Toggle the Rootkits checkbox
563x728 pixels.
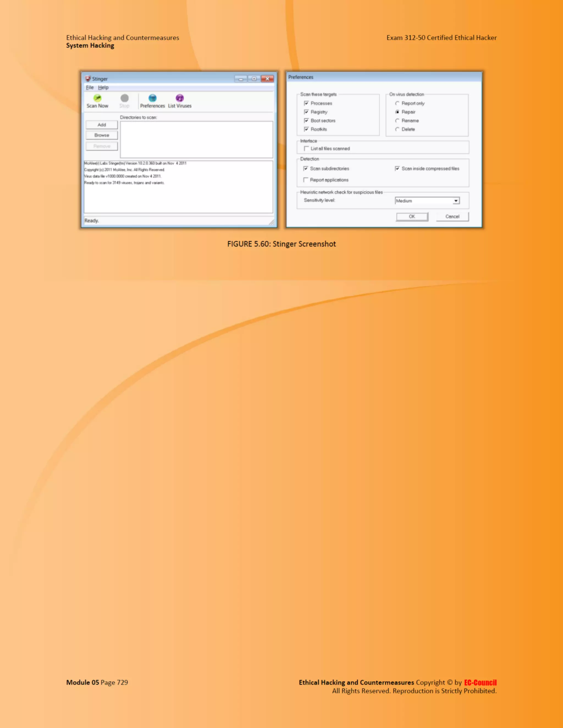point(306,129)
